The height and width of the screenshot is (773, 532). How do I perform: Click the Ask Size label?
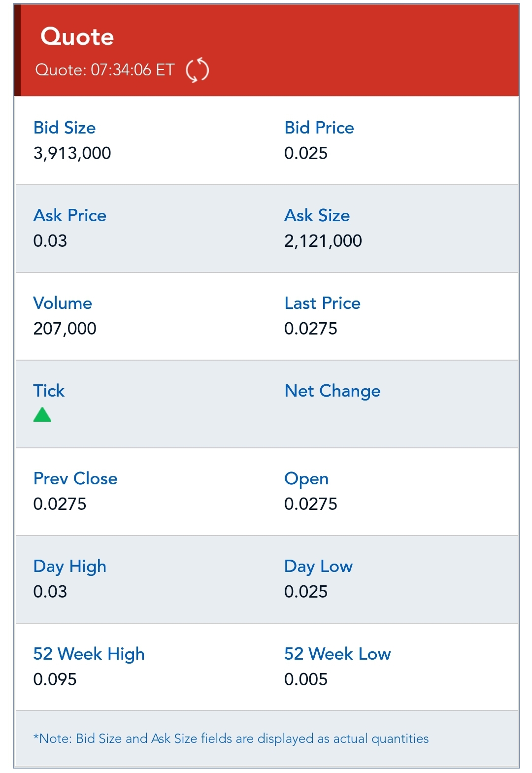[x=317, y=215]
